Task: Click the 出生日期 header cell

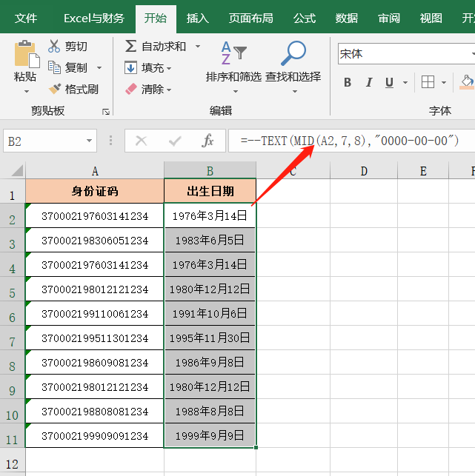Action: point(210,191)
